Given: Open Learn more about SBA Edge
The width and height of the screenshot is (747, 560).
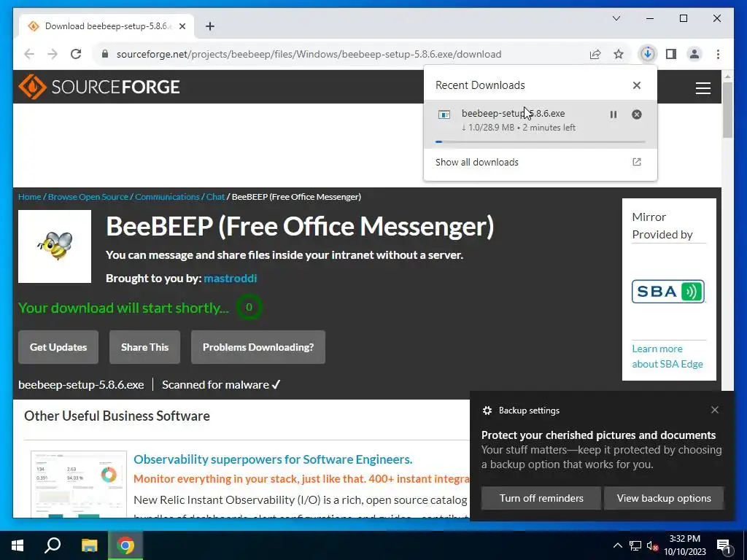Looking at the screenshot, I should coord(667,356).
